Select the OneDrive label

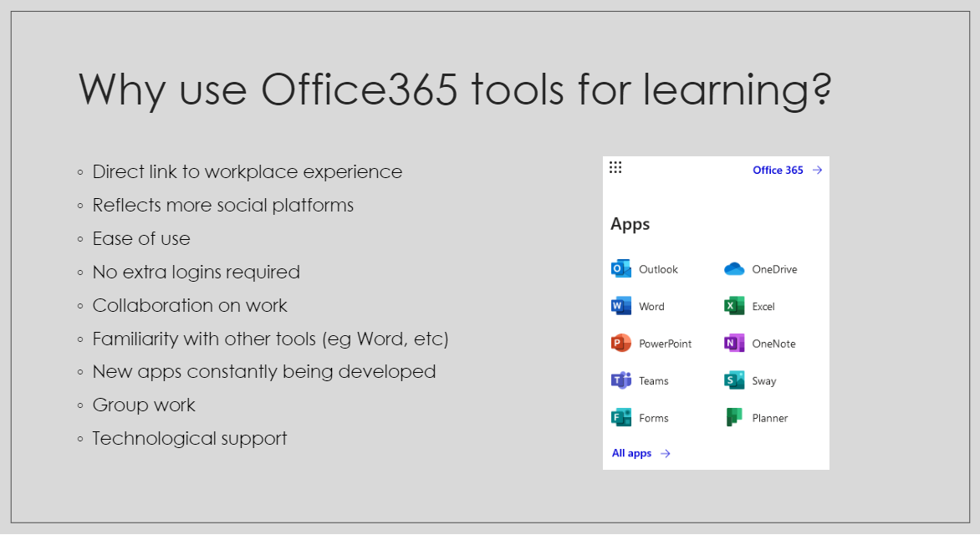click(x=774, y=269)
